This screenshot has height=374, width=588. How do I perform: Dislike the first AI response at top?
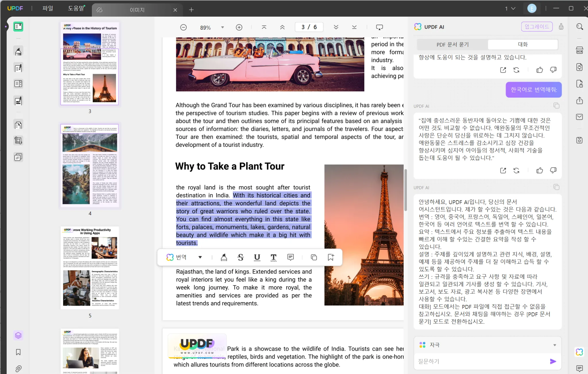(553, 70)
